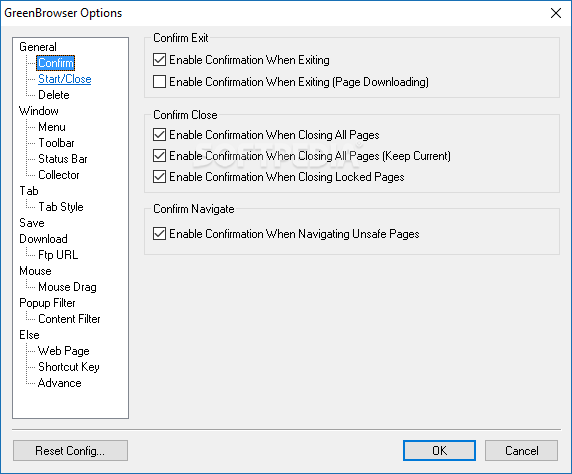Select the Confirm tree item

55,63
